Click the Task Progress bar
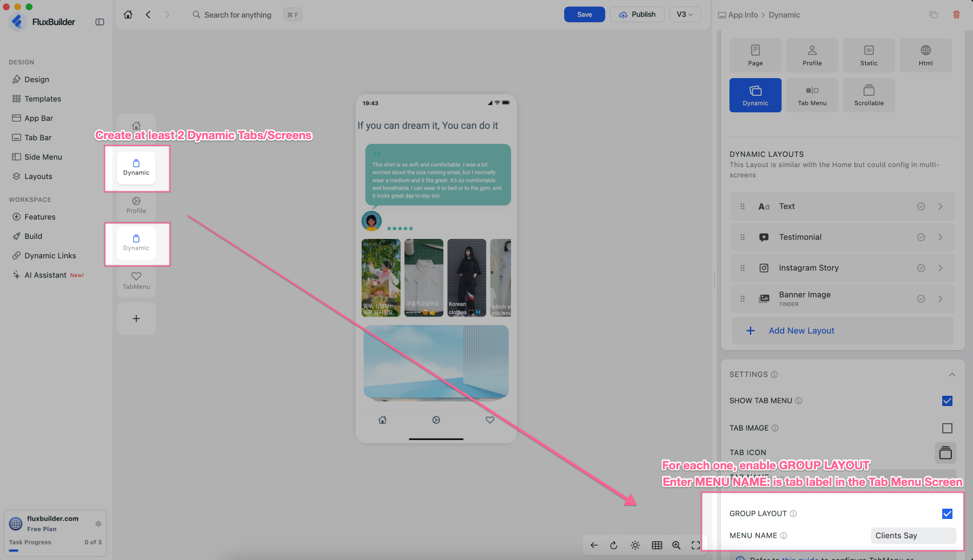 point(55,550)
